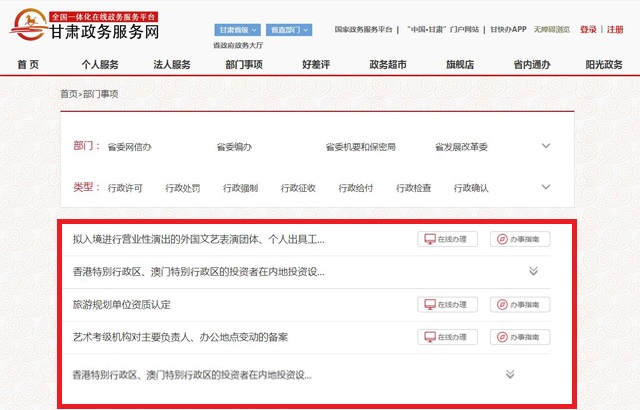This screenshot has height=410, width=640.
Task: Click 办事指南 for 外国文艺表演团体 item
Action: pos(519,239)
